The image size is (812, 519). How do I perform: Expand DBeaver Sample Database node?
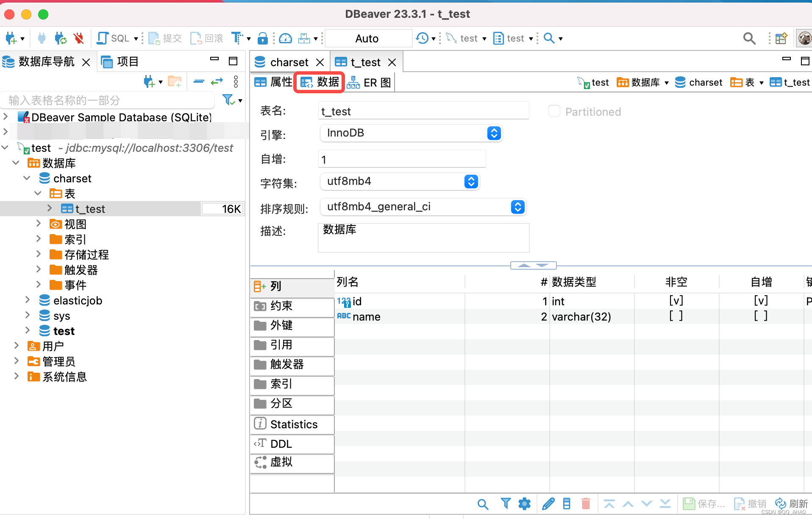6,116
